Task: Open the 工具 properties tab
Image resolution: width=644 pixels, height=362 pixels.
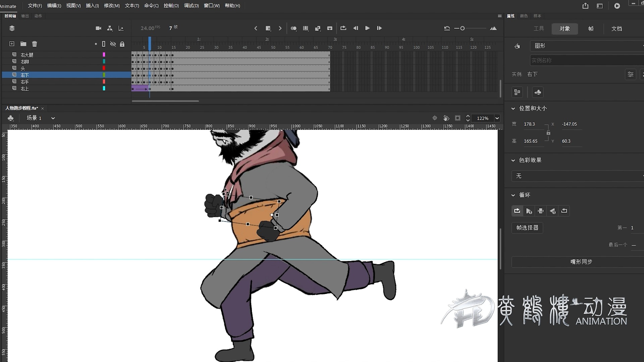Action: click(539, 28)
